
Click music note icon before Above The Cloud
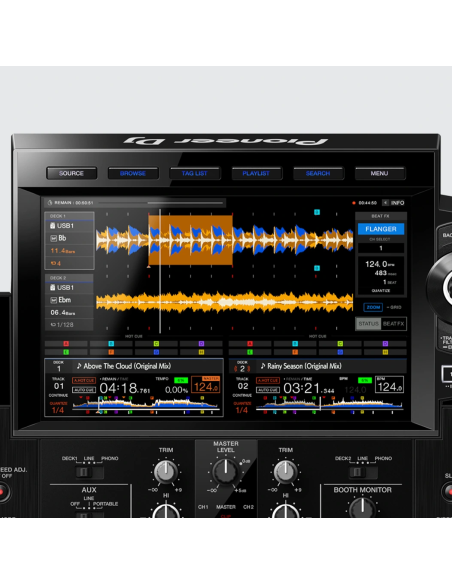point(79,366)
